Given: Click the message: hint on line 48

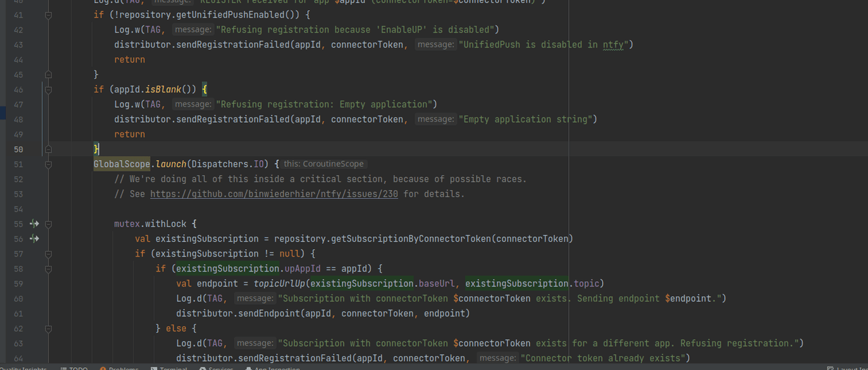Looking at the screenshot, I should click(435, 119).
